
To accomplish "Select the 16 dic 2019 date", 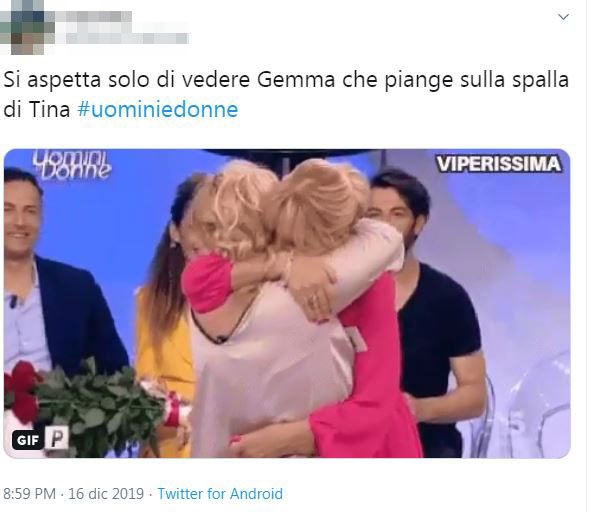I will coord(106,494).
